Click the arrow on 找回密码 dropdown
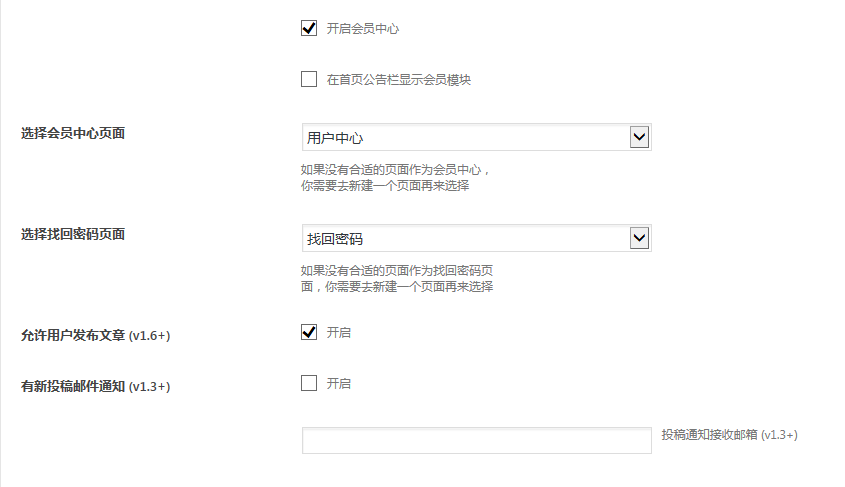845x487 pixels. 640,238
